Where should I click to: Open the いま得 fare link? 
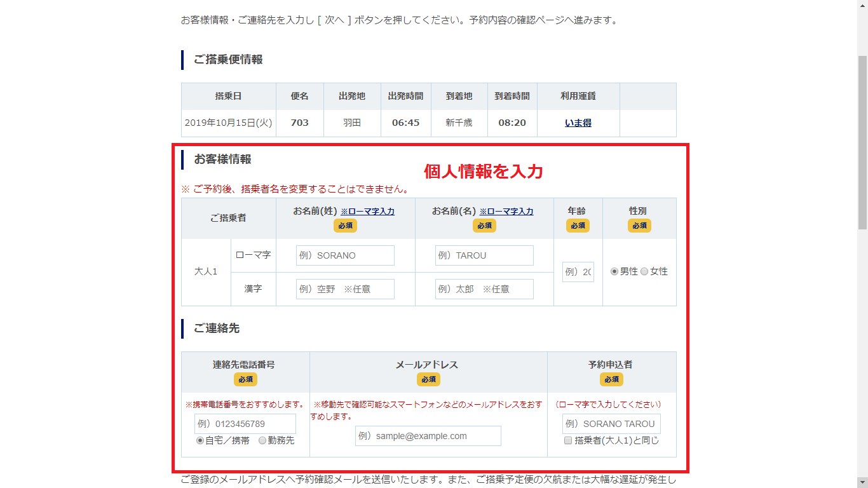pos(578,123)
